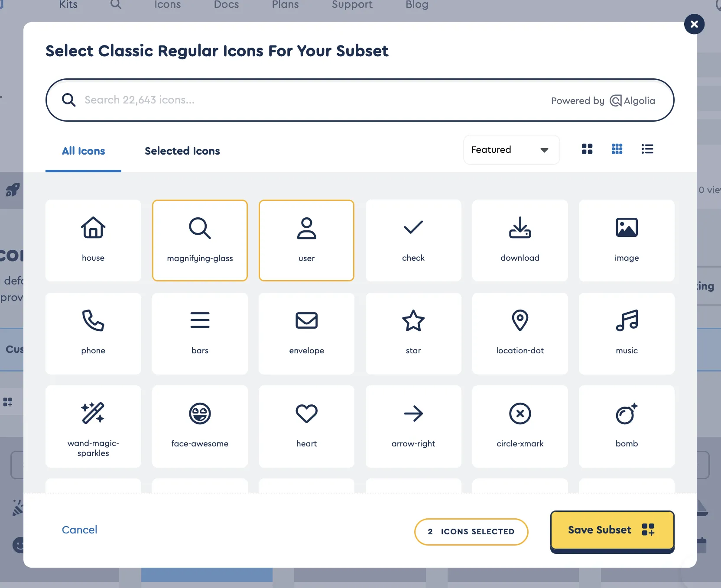Select the check icon
Image resolution: width=721 pixels, height=588 pixels.
(x=413, y=240)
